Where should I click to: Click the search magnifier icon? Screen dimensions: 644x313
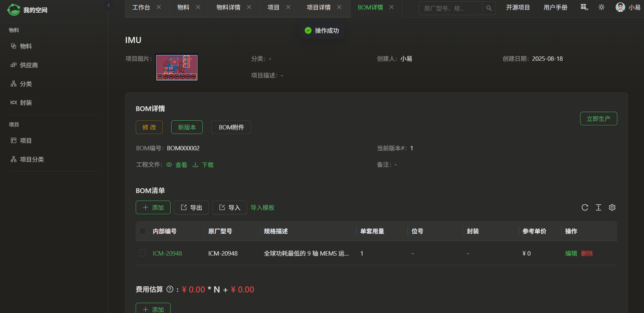pyautogui.click(x=489, y=8)
